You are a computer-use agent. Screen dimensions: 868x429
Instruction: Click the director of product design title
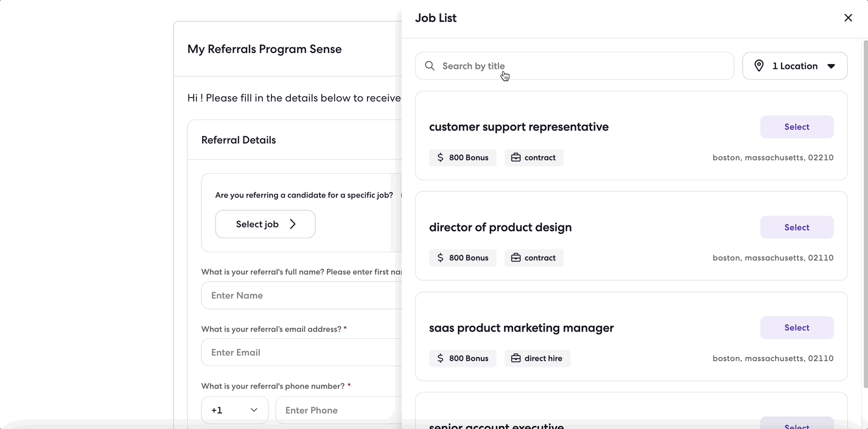(x=500, y=227)
